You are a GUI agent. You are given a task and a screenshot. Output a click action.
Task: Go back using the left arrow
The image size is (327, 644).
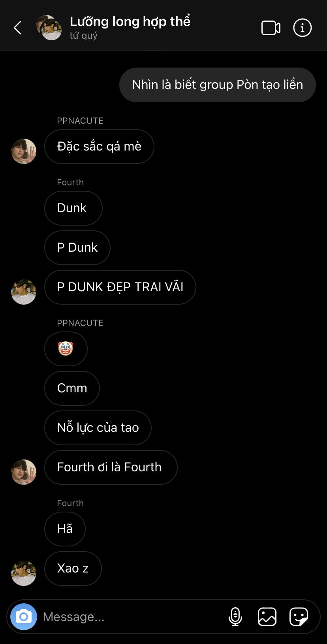(x=17, y=28)
